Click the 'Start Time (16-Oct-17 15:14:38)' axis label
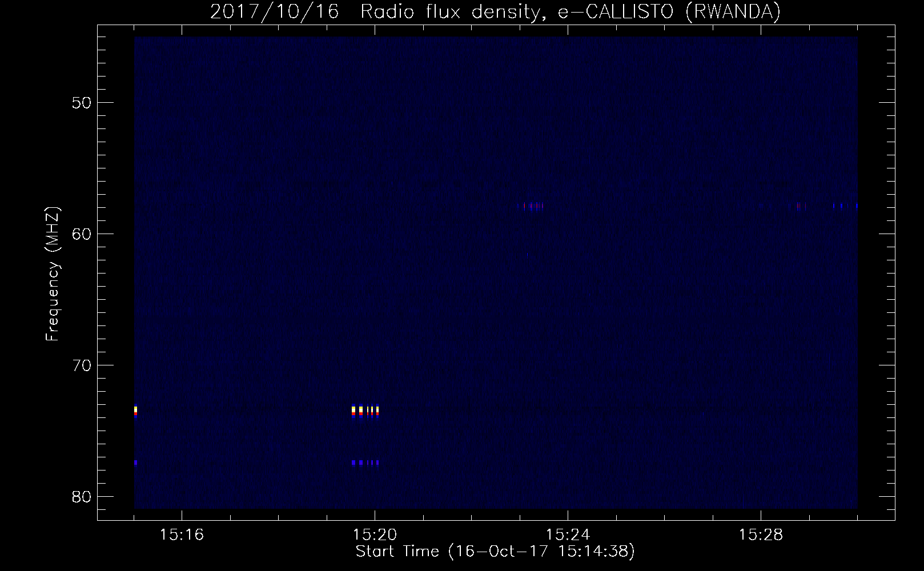Image resolution: width=924 pixels, height=571 pixels. click(x=495, y=552)
